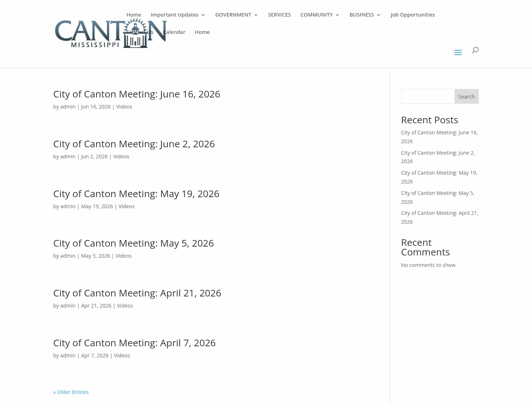The image size is (532, 405).
Task: Open Videos category on April 7 post
Action: point(122,356)
